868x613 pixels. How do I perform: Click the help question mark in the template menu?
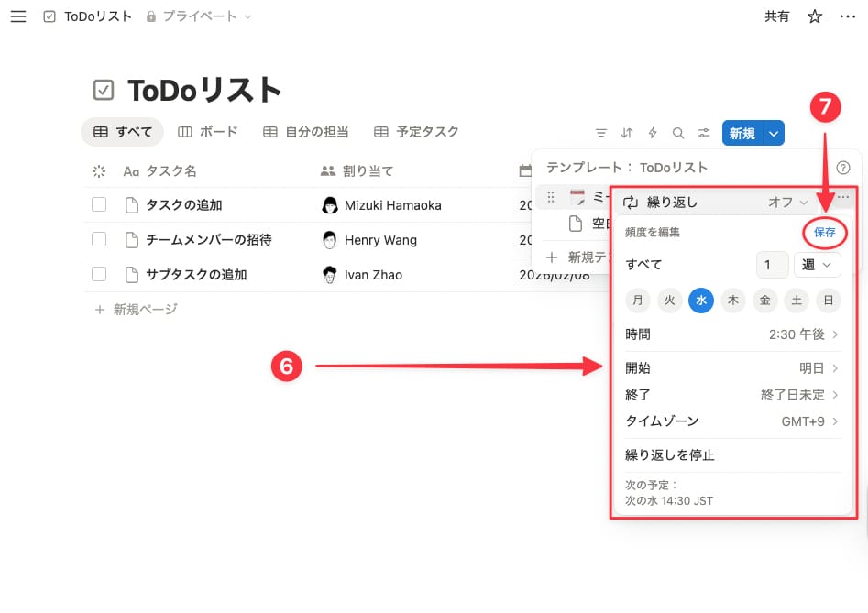coord(844,167)
